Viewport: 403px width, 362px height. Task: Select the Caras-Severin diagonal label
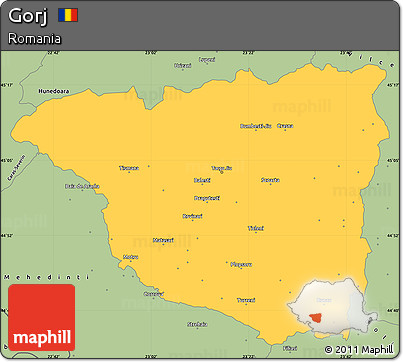tap(17, 168)
